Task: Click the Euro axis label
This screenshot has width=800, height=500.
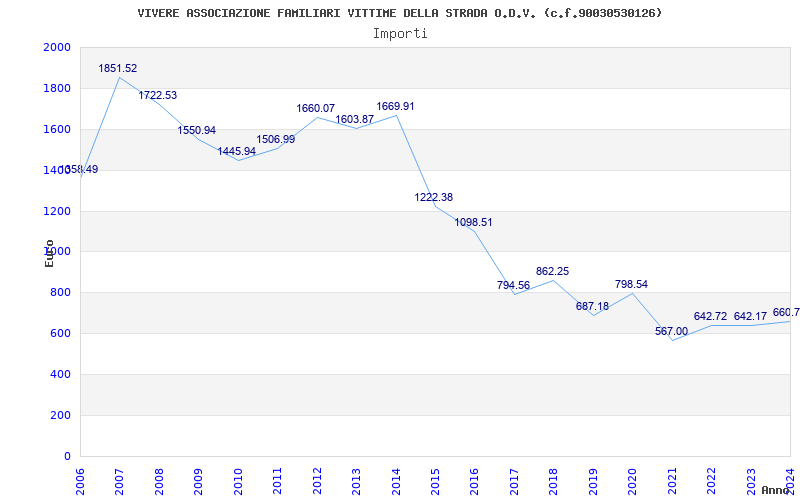Action: [49, 253]
